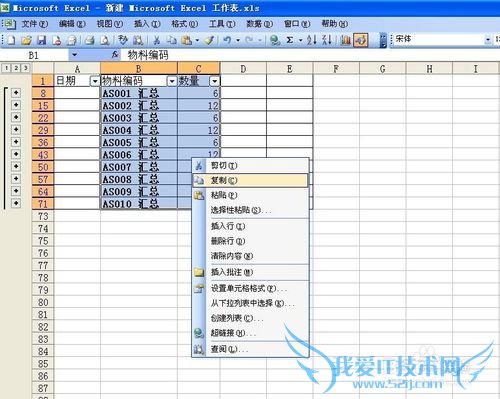
Task: Expand the outline group at row 22
Action: pyautogui.click(x=16, y=117)
